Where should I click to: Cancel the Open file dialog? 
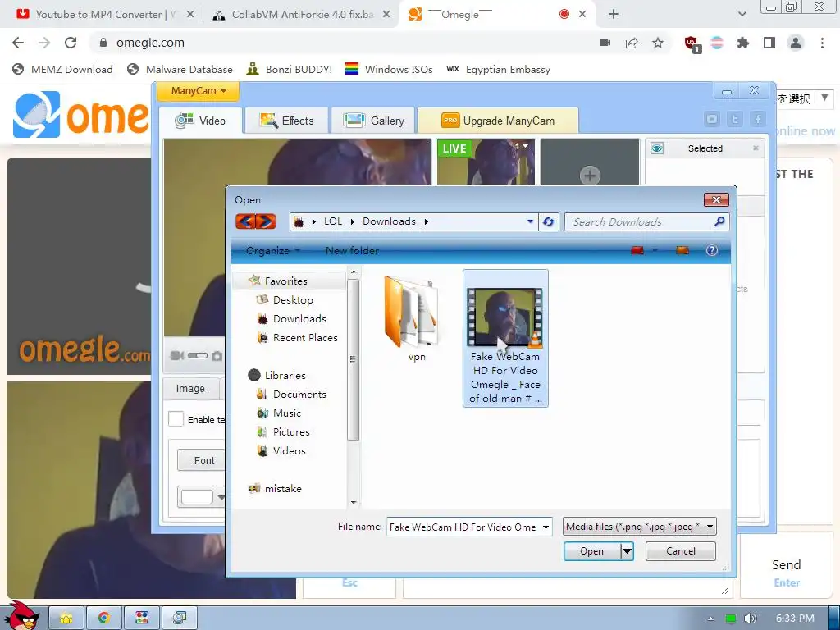pos(680,551)
